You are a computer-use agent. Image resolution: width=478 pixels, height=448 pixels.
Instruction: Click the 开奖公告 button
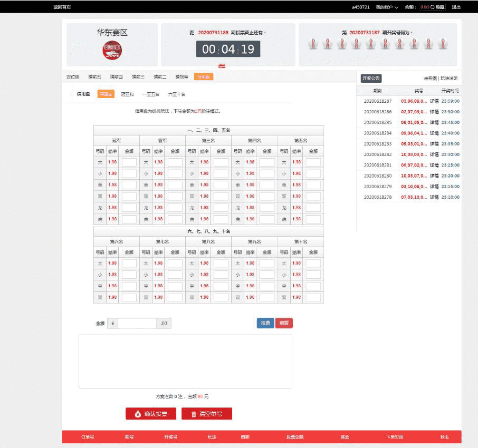(x=371, y=79)
